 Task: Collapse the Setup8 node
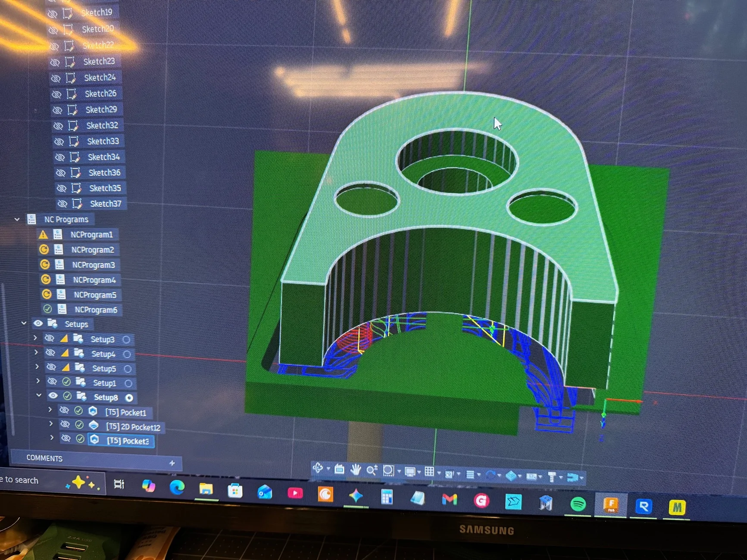point(39,395)
